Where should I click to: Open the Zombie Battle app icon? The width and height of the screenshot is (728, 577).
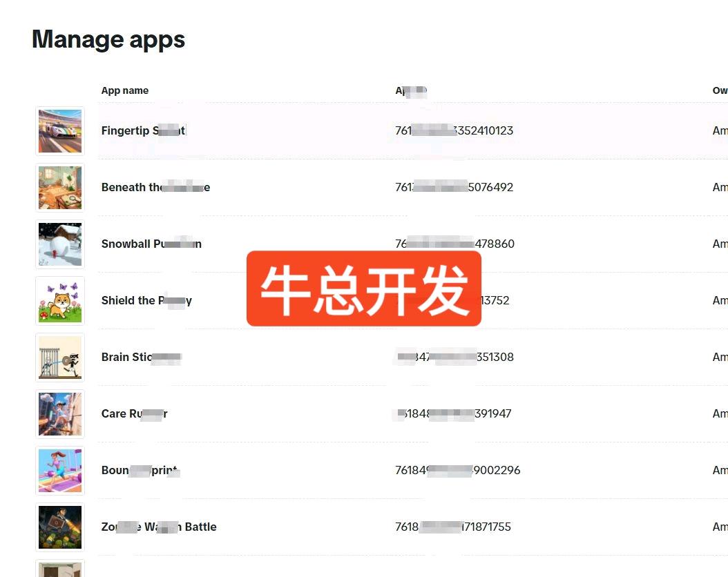(x=60, y=527)
